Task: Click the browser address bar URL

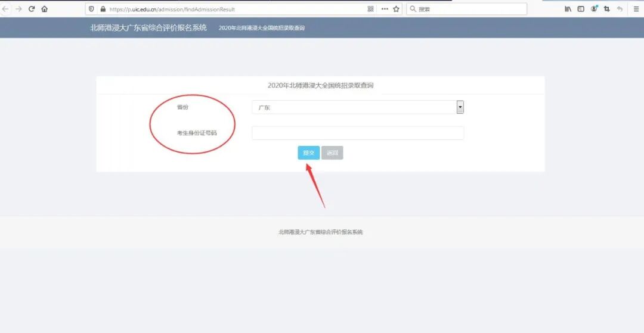Action: point(172,9)
